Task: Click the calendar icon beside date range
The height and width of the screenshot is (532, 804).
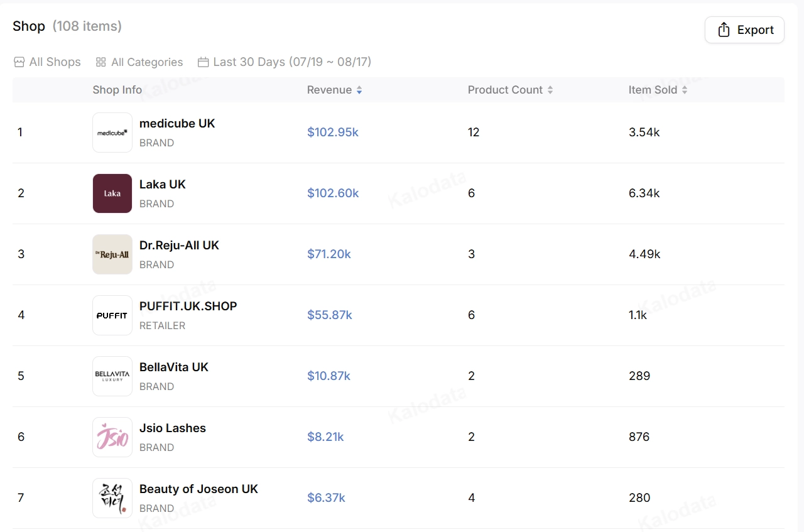Action: coord(203,62)
